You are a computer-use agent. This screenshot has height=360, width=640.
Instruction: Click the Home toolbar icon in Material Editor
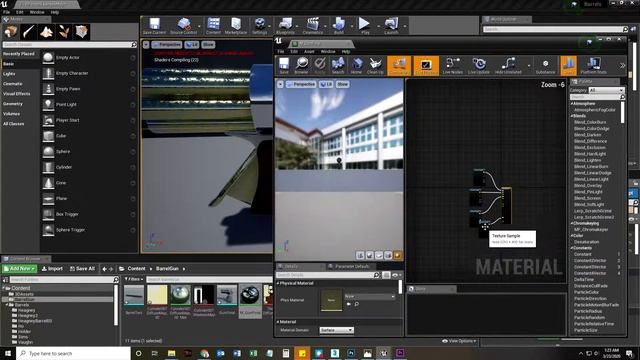click(356, 66)
